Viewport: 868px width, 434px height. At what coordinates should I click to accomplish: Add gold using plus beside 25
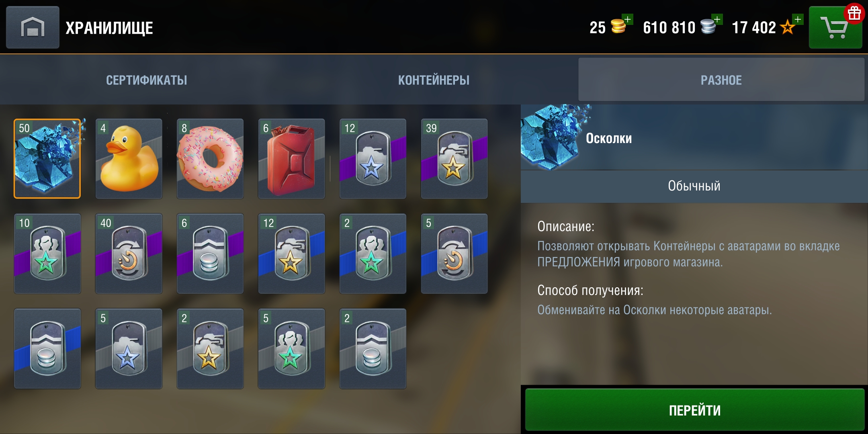click(627, 19)
